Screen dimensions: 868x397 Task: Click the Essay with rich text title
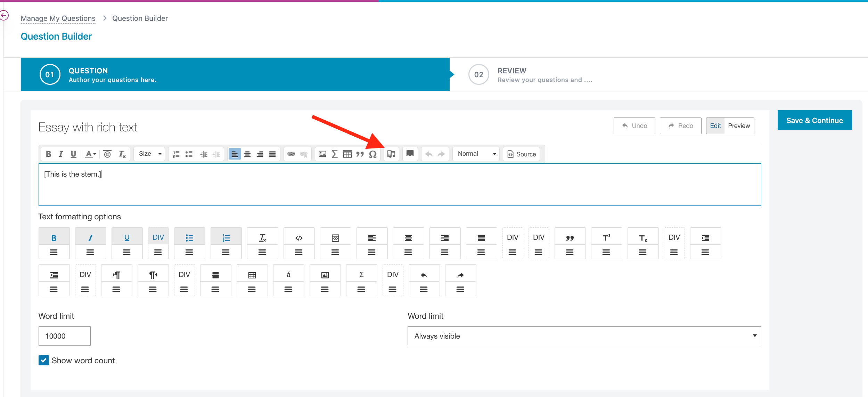point(88,127)
